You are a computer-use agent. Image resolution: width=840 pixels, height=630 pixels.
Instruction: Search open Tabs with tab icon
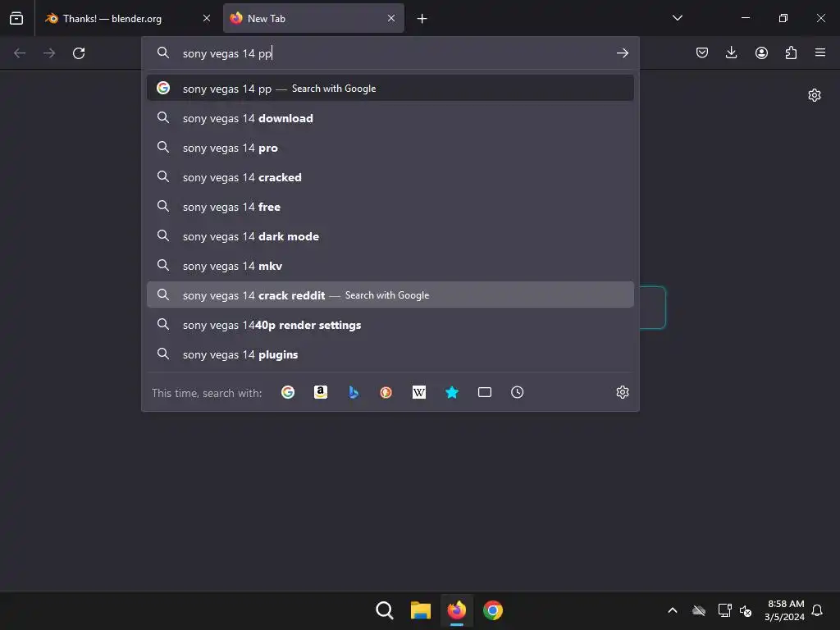[x=484, y=392]
